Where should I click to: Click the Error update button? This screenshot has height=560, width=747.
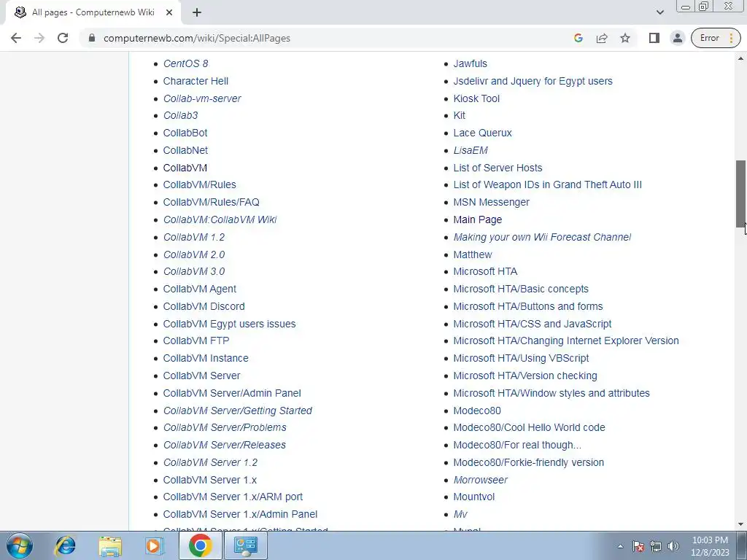click(x=716, y=38)
